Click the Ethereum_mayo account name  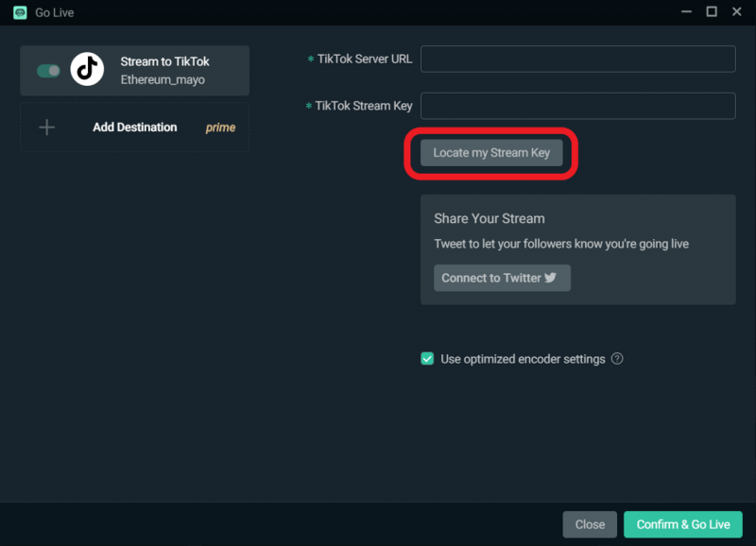(163, 80)
